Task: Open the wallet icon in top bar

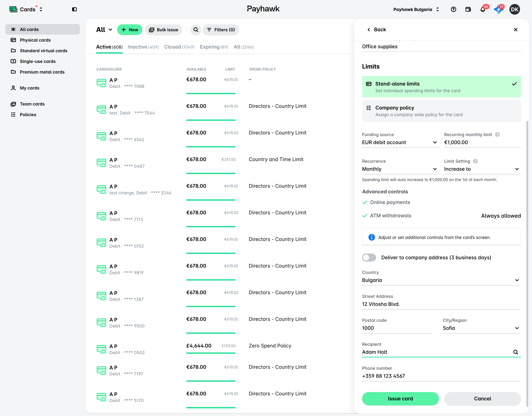Action: tap(468, 9)
